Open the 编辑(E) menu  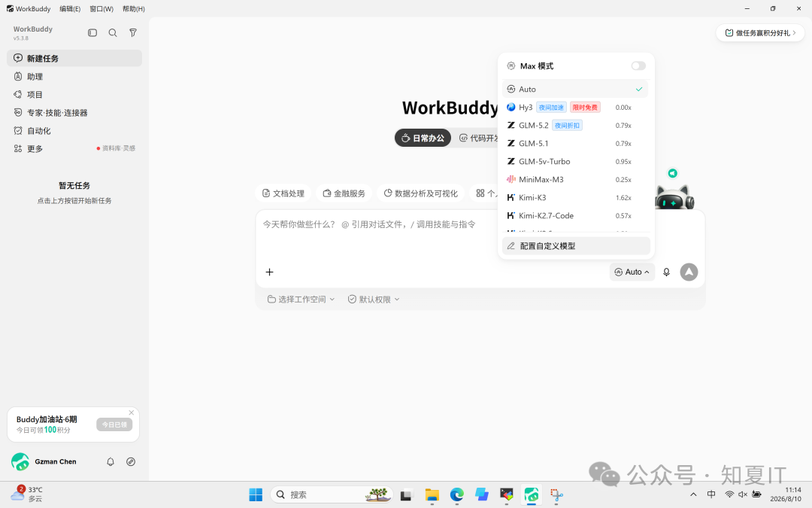[70, 9]
